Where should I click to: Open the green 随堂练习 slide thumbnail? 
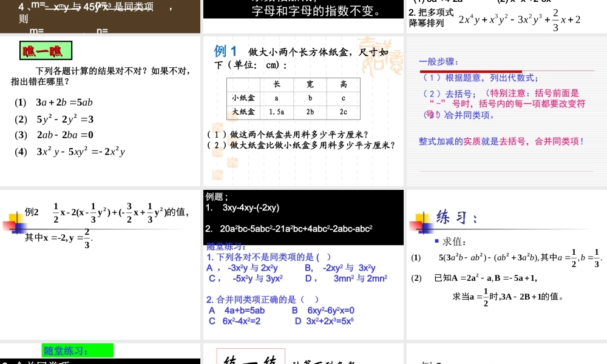pyautogui.click(x=100, y=354)
